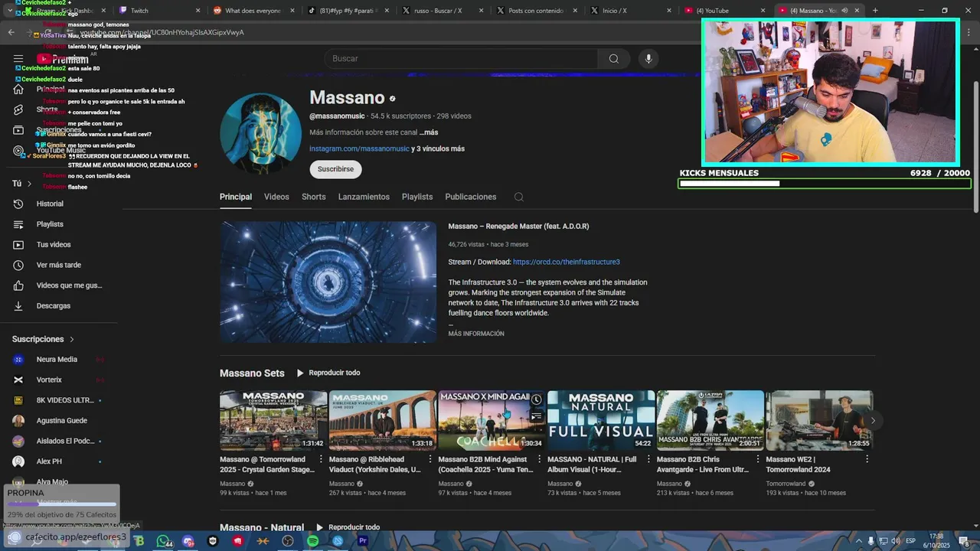The height and width of the screenshot is (551, 980).
Task: Add Coachella video to queue
Action: (536, 416)
